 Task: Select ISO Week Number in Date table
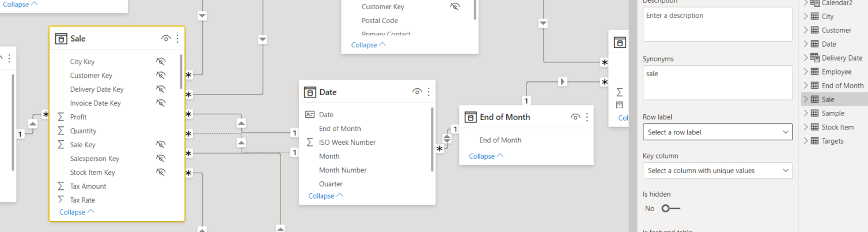point(347,142)
